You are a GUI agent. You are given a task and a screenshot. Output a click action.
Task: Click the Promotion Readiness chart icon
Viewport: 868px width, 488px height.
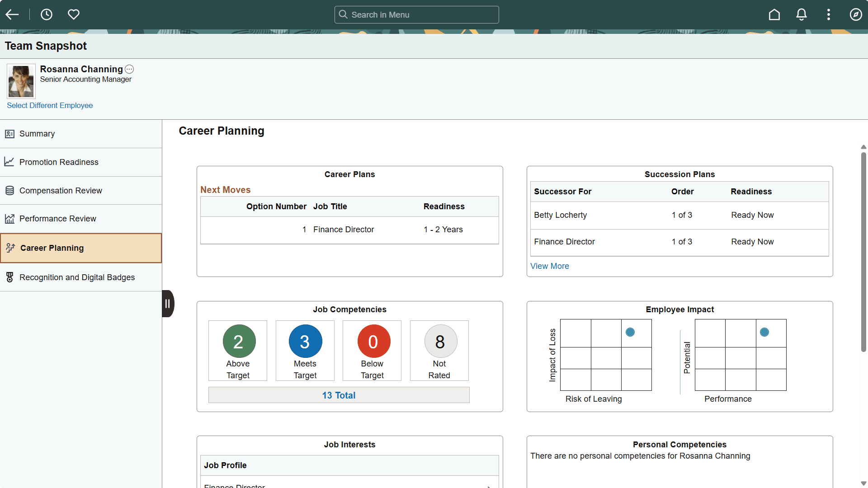click(x=9, y=162)
